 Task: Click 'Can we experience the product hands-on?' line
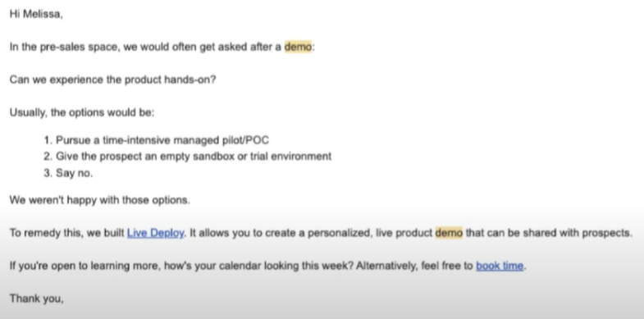[x=112, y=80]
